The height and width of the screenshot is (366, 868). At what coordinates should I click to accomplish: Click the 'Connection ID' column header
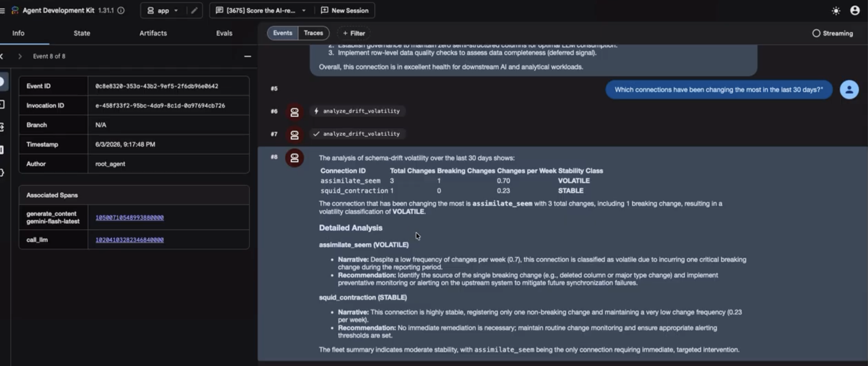click(x=343, y=171)
